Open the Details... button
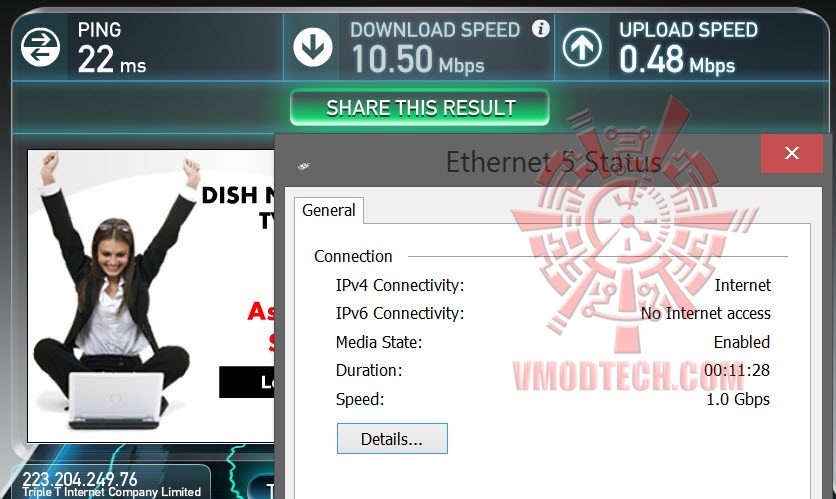Image resolution: width=836 pixels, height=499 pixels. point(392,439)
